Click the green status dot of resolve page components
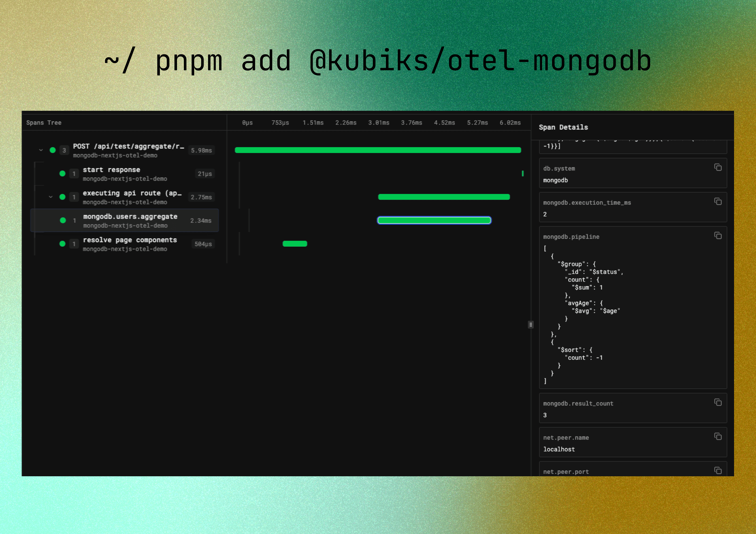Screen dimensions: 756x534 point(63,244)
